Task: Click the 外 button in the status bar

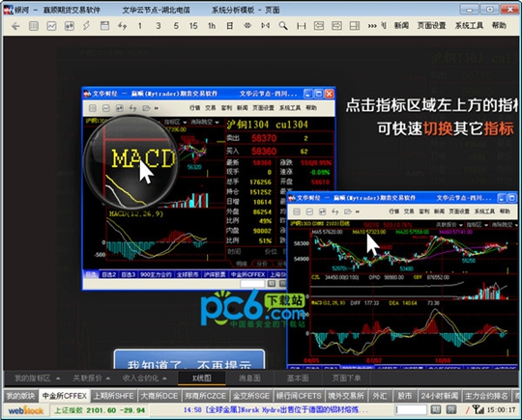Action: point(451,409)
